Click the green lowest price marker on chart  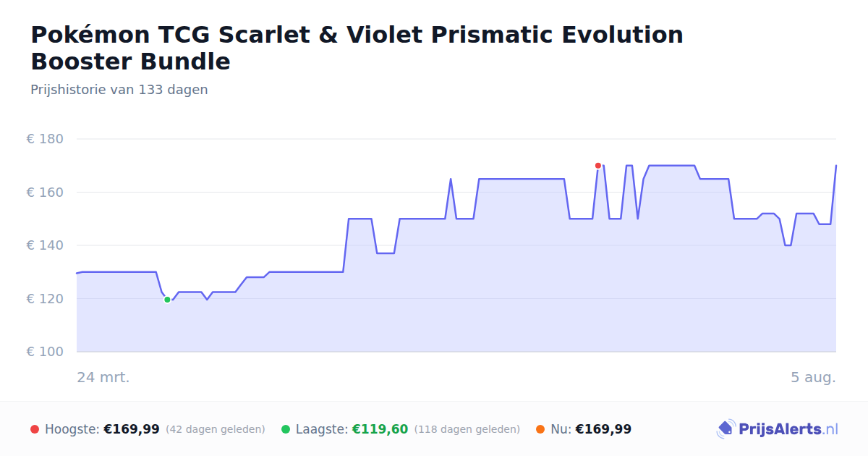[167, 300]
